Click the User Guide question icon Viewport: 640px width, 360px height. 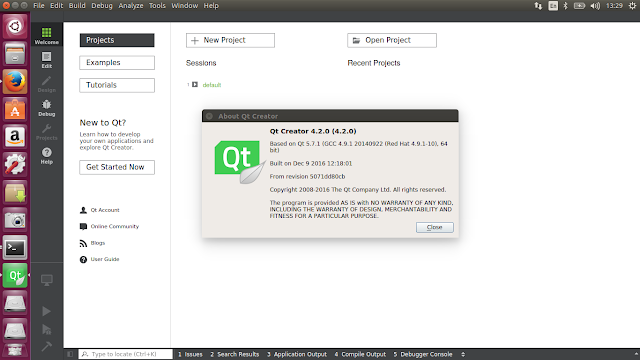click(x=83, y=260)
